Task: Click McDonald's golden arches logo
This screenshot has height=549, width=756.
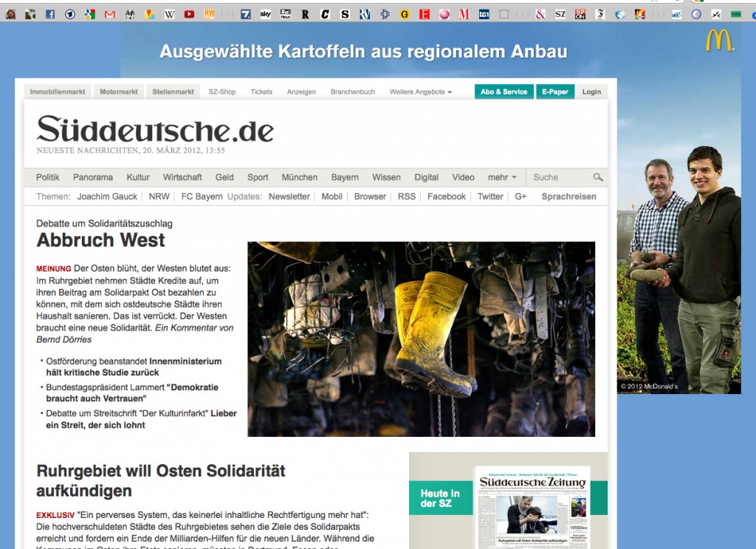Action: click(719, 41)
